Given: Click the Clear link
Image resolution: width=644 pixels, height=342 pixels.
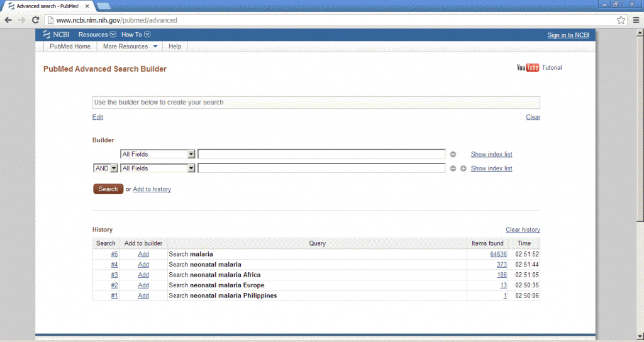Looking at the screenshot, I should coord(533,117).
